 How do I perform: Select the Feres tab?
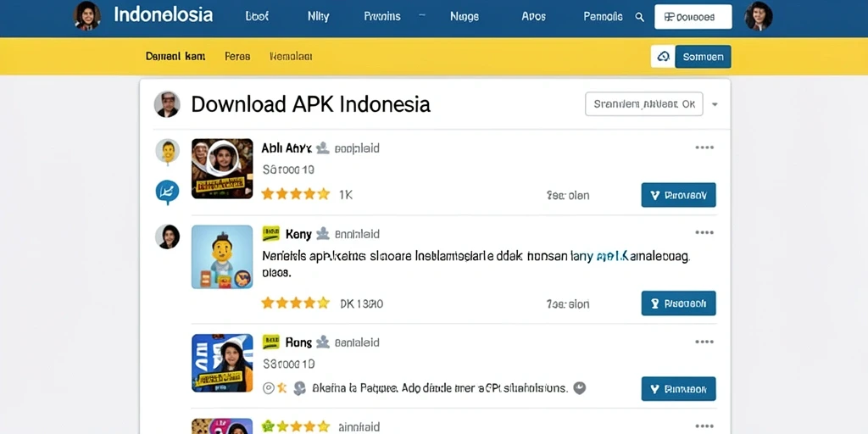(x=237, y=56)
